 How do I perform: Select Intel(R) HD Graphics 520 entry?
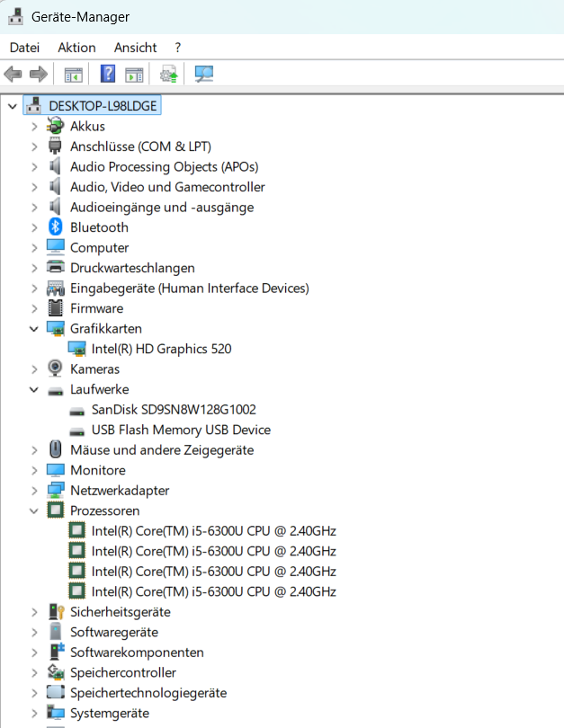coord(161,349)
